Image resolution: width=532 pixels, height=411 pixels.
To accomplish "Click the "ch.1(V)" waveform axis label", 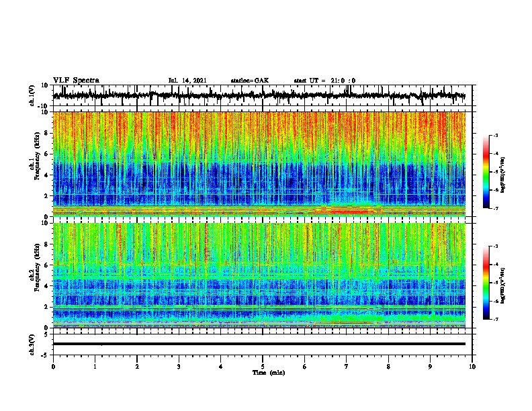I will pyautogui.click(x=32, y=95).
